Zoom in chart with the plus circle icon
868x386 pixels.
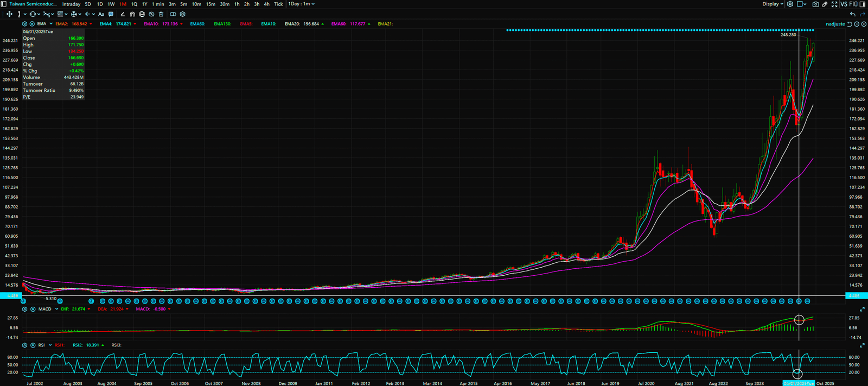pyautogui.click(x=864, y=24)
